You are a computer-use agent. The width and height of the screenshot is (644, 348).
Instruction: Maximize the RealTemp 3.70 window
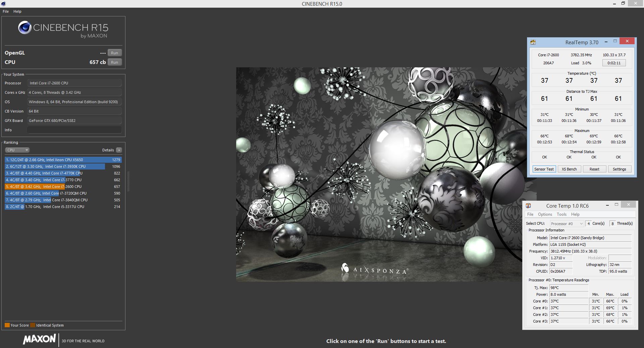[615, 41]
